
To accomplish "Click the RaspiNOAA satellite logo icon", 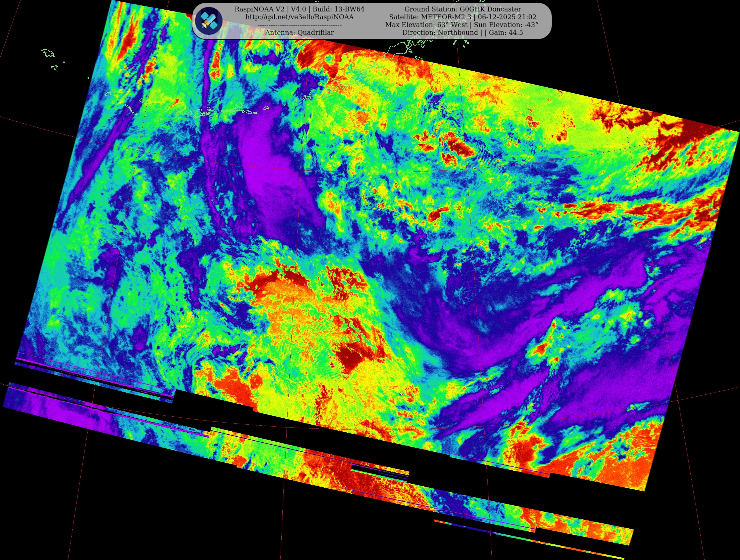I will click(209, 21).
